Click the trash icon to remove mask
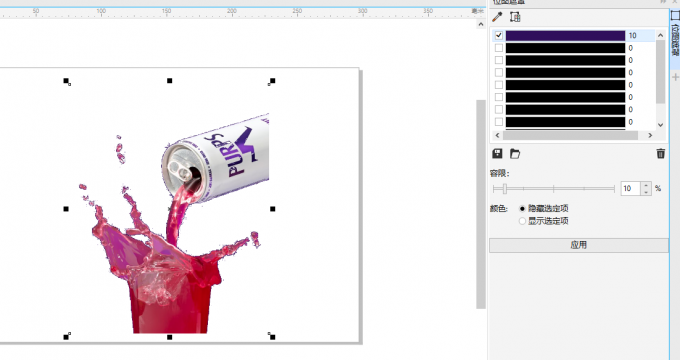680x360 pixels. pos(660,154)
